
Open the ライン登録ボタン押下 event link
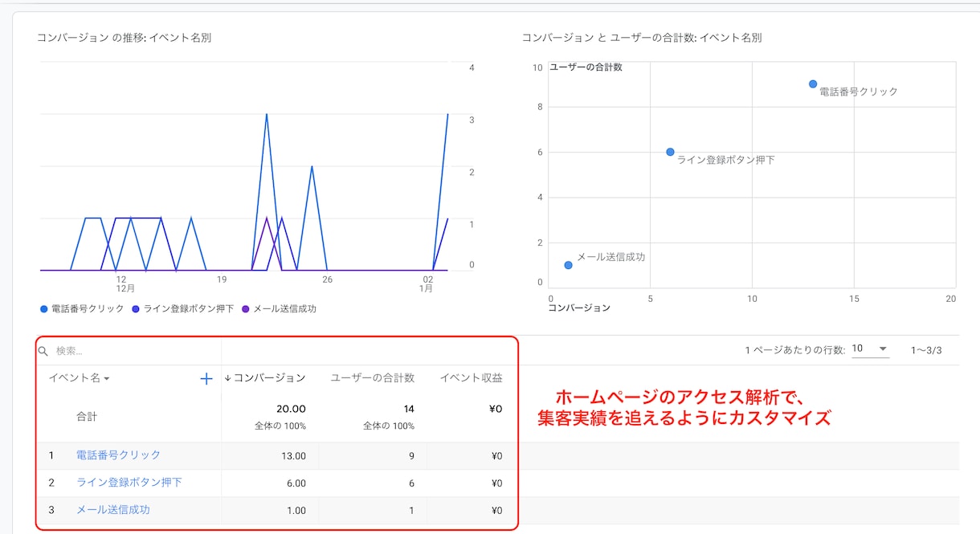(129, 483)
